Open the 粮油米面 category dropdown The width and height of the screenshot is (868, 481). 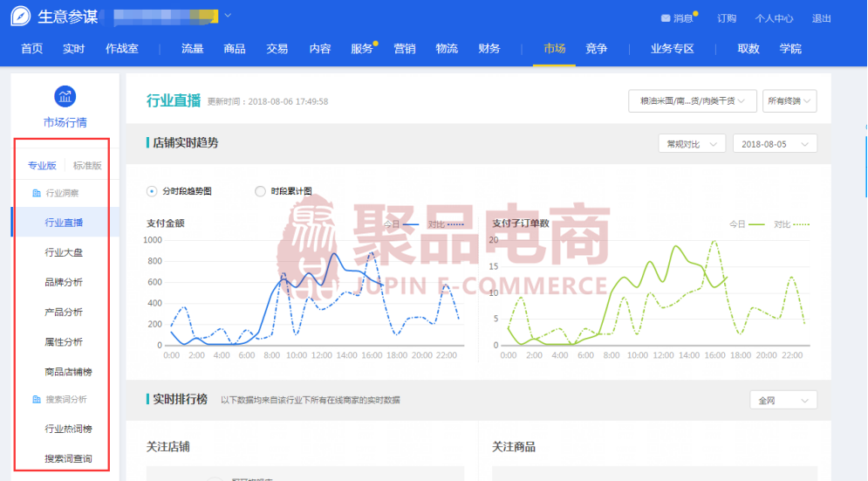point(692,102)
